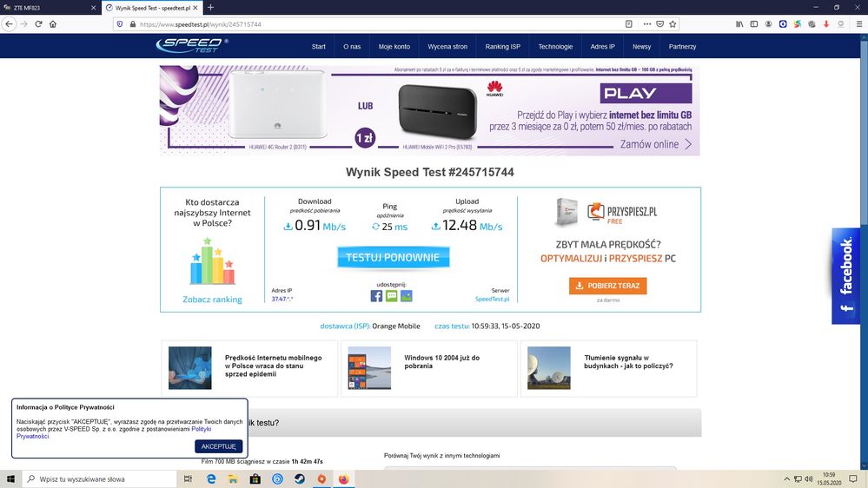
Task: Share the result on Facebook icon
Action: tap(376, 296)
